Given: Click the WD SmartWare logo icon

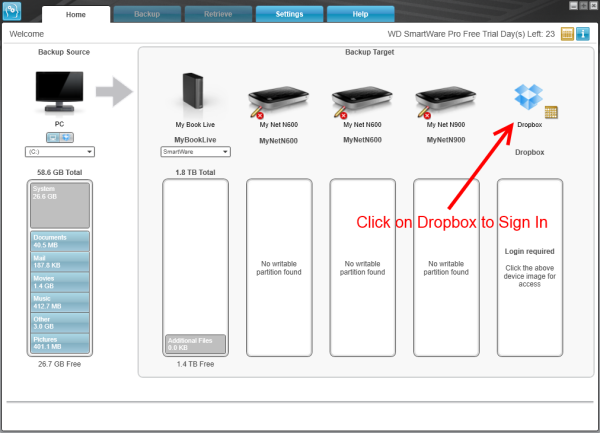Looking at the screenshot, I should coord(12,11).
